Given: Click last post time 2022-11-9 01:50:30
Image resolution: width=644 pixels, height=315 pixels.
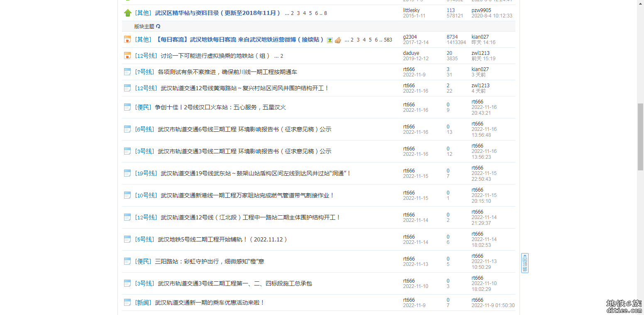Looking at the screenshot, I should coord(493,305).
